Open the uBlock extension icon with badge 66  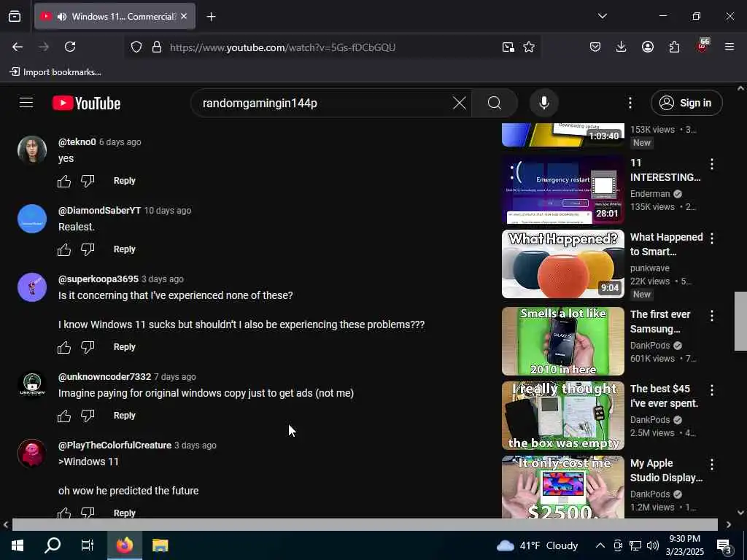pyautogui.click(x=703, y=46)
